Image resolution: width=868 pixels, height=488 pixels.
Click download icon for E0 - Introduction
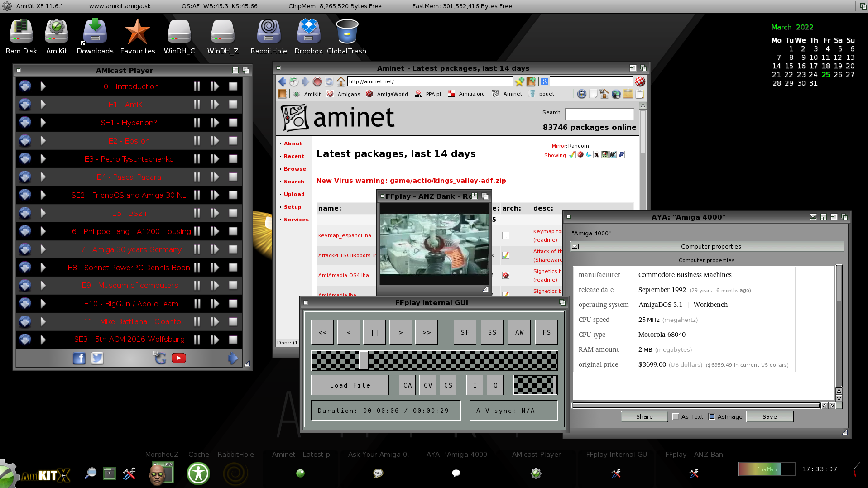click(25, 86)
